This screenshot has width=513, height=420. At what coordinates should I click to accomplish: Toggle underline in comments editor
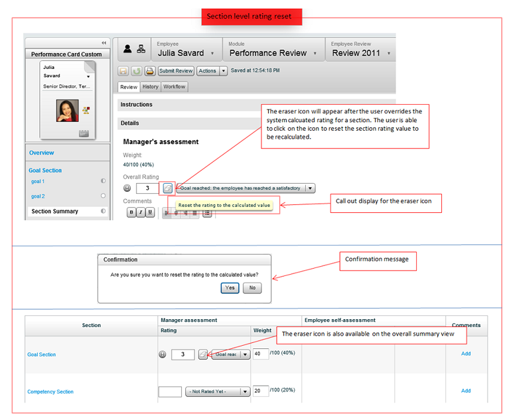click(x=150, y=212)
